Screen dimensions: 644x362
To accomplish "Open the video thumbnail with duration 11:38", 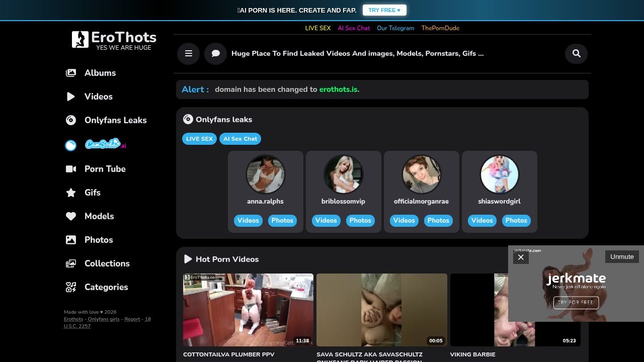I will (248, 310).
